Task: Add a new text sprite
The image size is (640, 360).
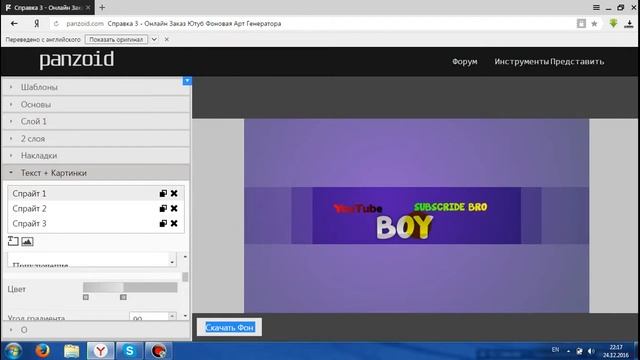Action: pos(13,241)
